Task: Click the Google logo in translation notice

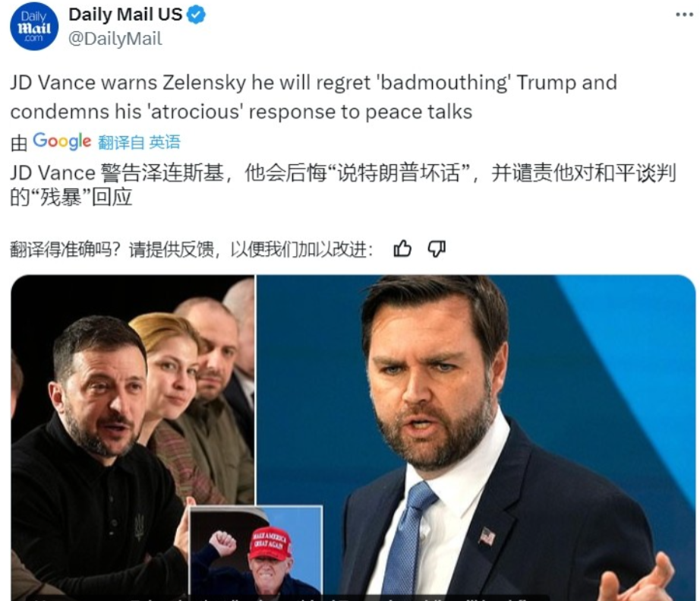Action: (62, 141)
